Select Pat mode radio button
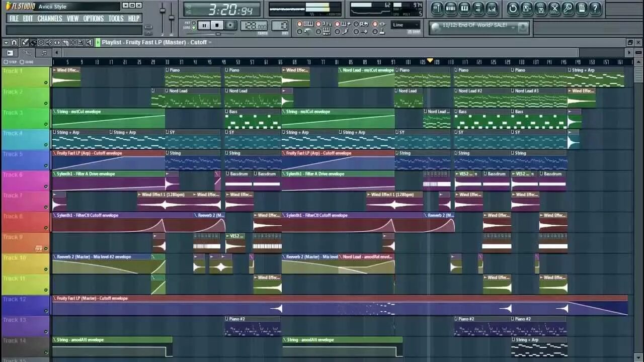The width and height of the screenshot is (644, 362). point(194,23)
